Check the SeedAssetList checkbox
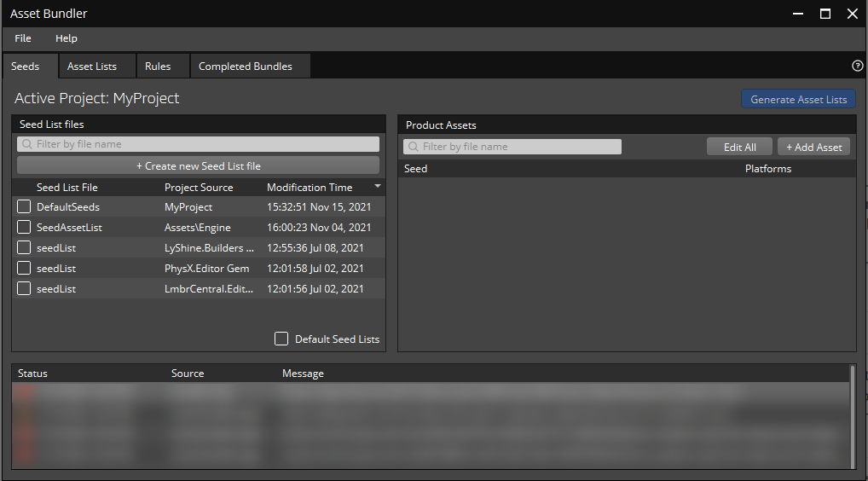Image resolution: width=868 pixels, height=481 pixels. (x=24, y=228)
